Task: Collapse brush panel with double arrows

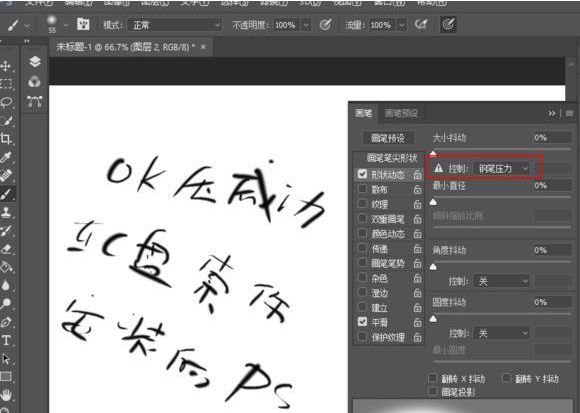Action: point(552,113)
